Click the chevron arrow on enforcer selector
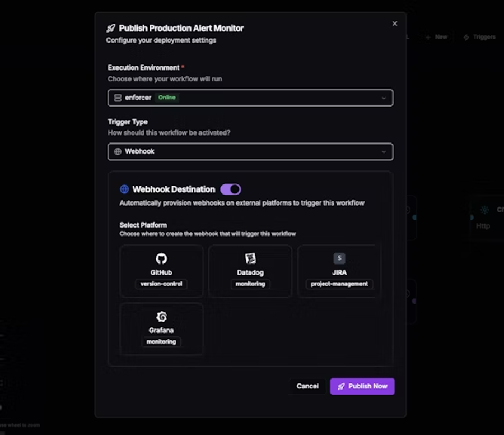The height and width of the screenshot is (435, 504). click(x=384, y=98)
